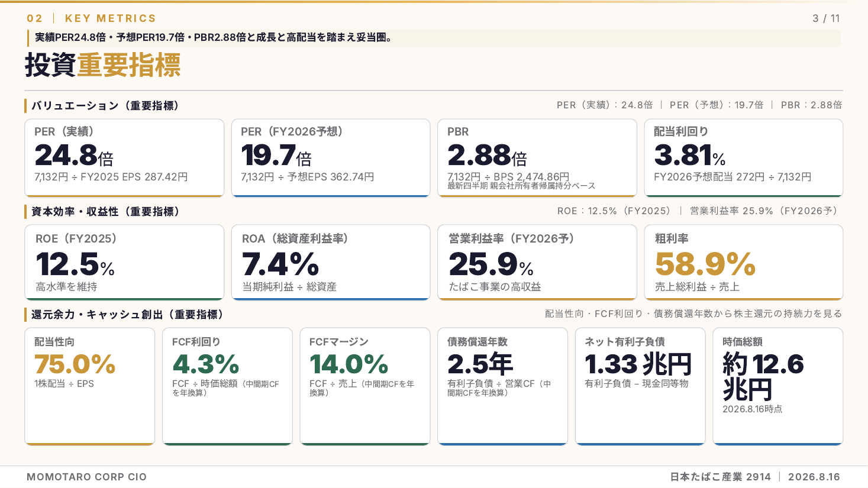This screenshot has height=488, width=868.
Task: Click the section heading '還元余力・キャッシュ創出(重要指標)'
Action: point(127,314)
